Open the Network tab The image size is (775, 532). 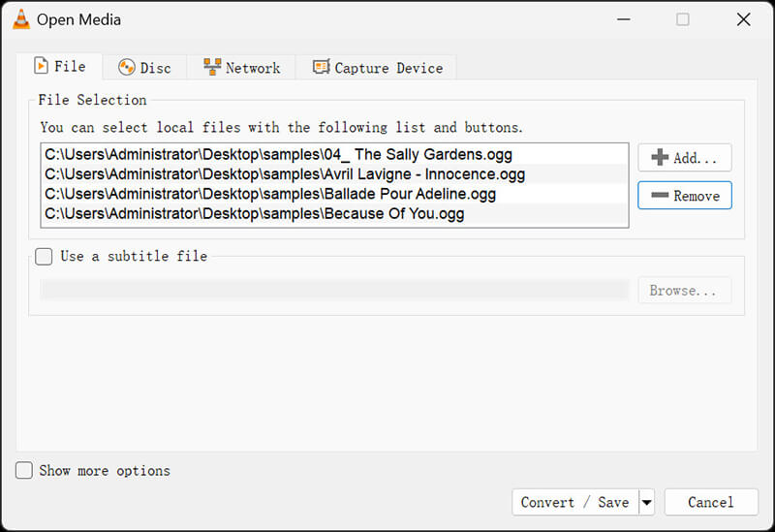(241, 67)
